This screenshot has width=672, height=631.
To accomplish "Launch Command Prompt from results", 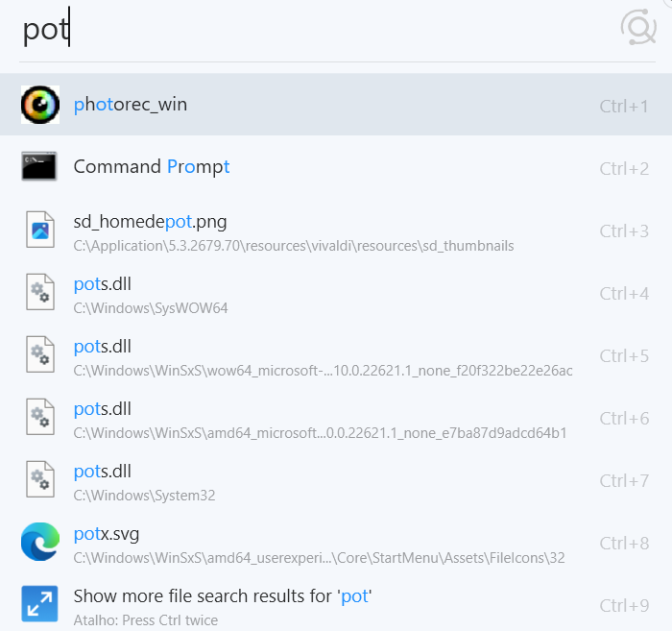I will [x=336, y=167].
